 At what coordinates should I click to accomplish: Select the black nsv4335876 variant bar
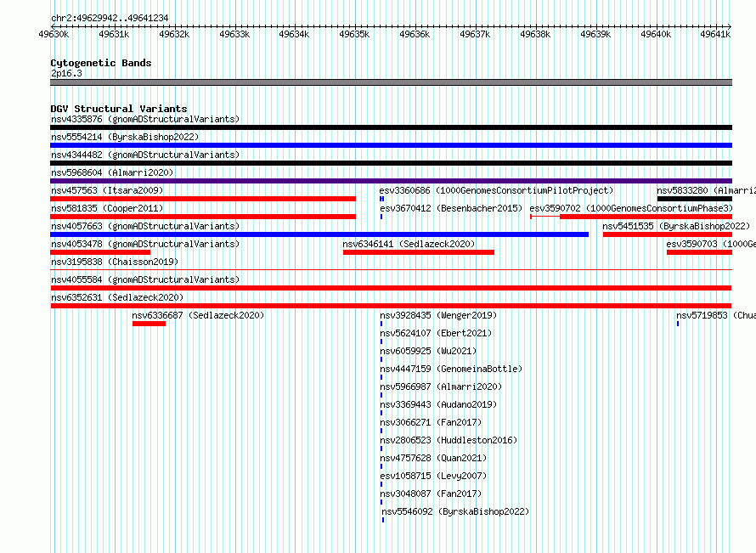[391, 127]
